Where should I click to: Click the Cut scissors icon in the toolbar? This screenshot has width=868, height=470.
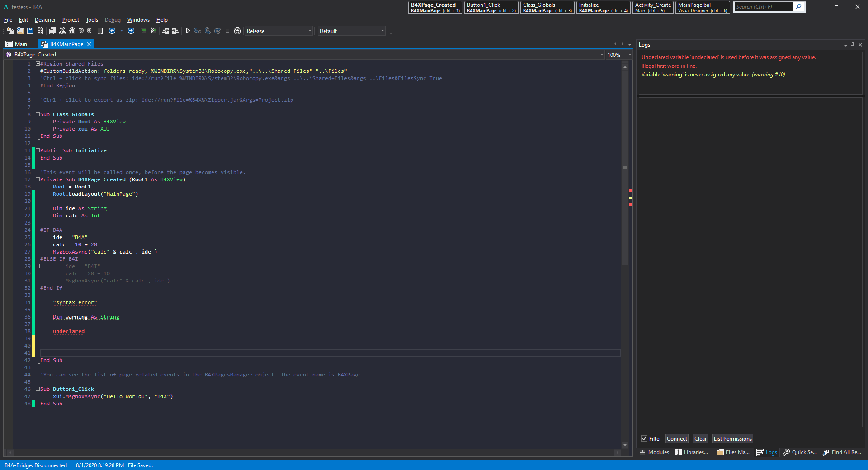(x=62, y=31)
